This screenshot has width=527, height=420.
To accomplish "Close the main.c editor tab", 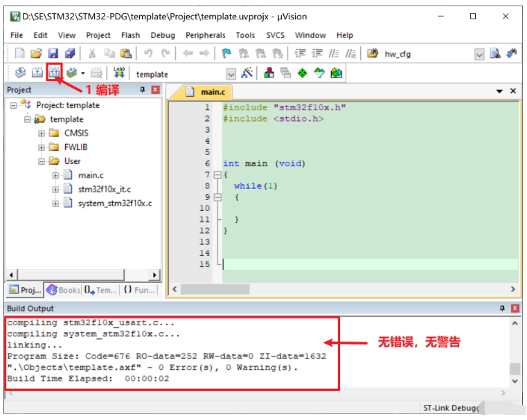I will click(x=513, y=91).
